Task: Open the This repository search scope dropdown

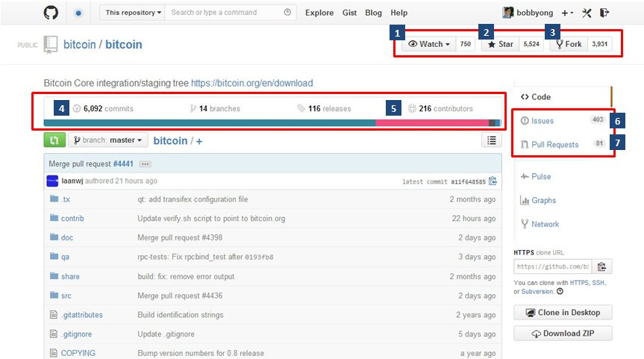Action: [x=132, y=13]
